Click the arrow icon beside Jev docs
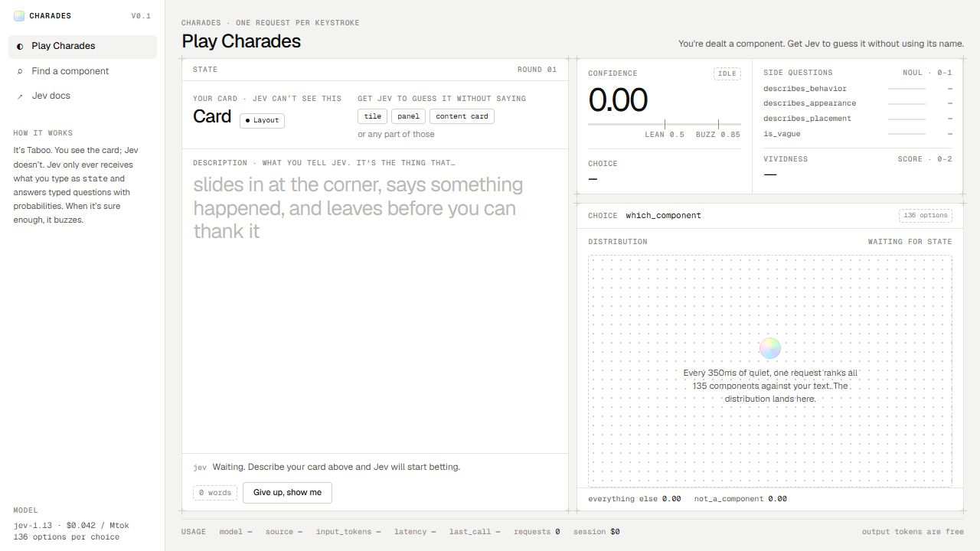The height and width of the screenshot is (551, 980). pyautogui.click(x=20, y=96)
